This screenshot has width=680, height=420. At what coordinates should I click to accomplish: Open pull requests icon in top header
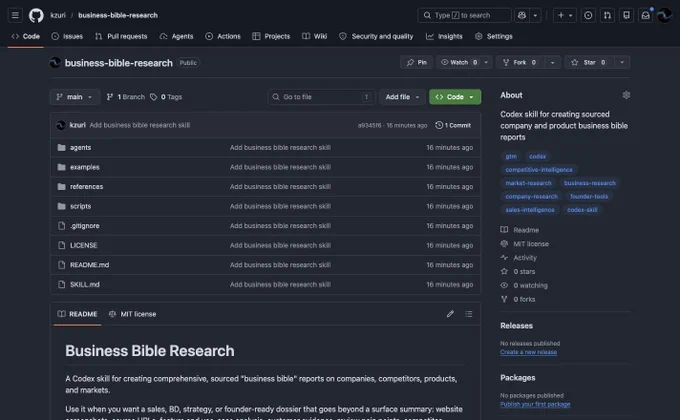pos(607,15)
